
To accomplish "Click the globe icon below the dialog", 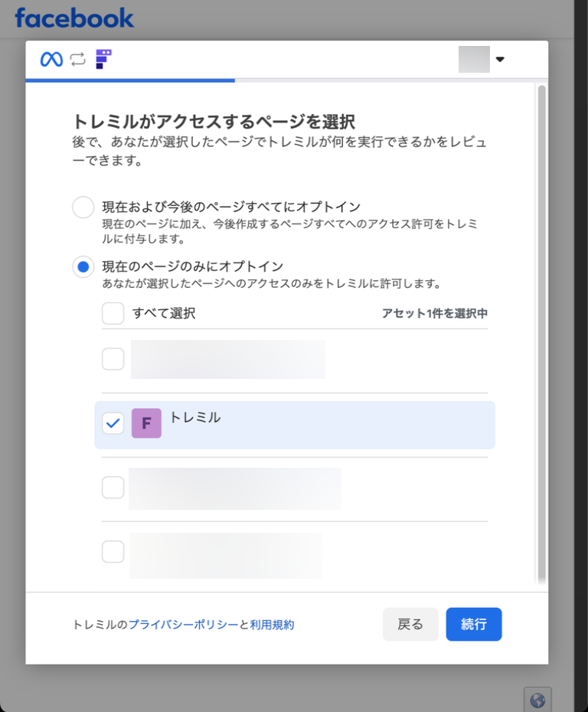I will [537, 700].
